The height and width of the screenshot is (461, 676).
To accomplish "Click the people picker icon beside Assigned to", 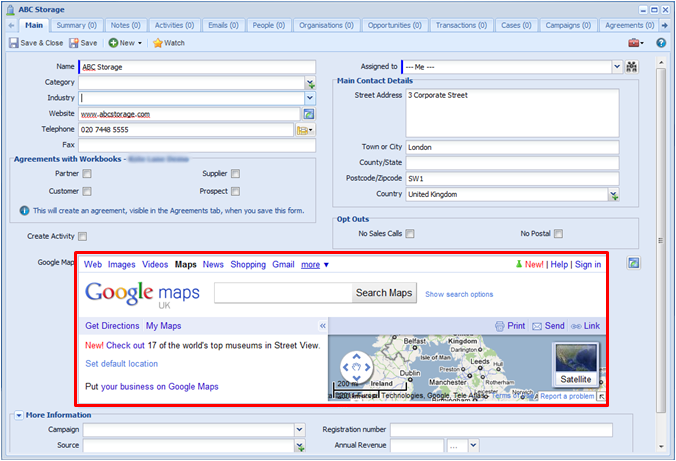I will (632, 66).
